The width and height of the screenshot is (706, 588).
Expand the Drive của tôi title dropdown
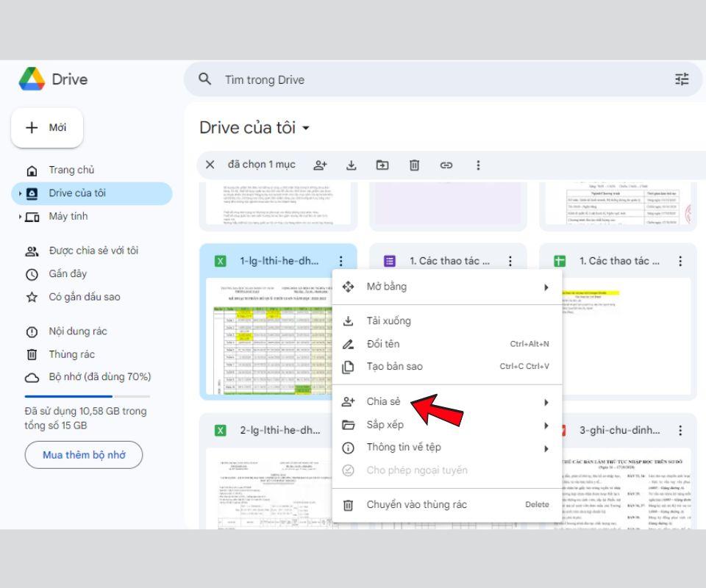pyautogui.click(x=306, y=129)
